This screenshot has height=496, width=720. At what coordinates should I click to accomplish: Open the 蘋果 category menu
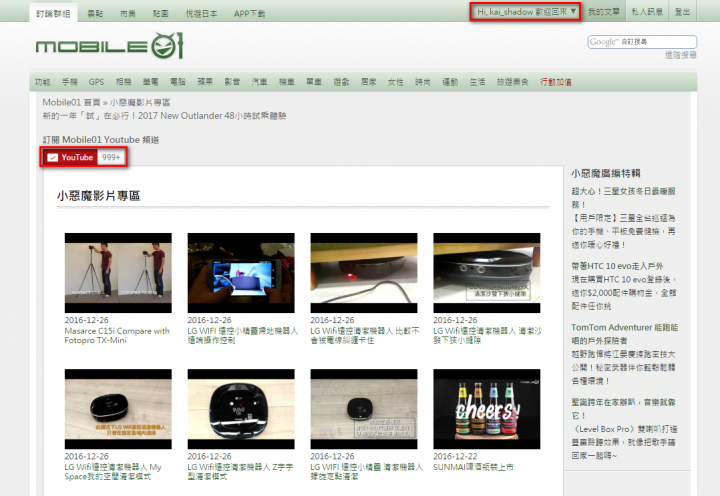205,82
